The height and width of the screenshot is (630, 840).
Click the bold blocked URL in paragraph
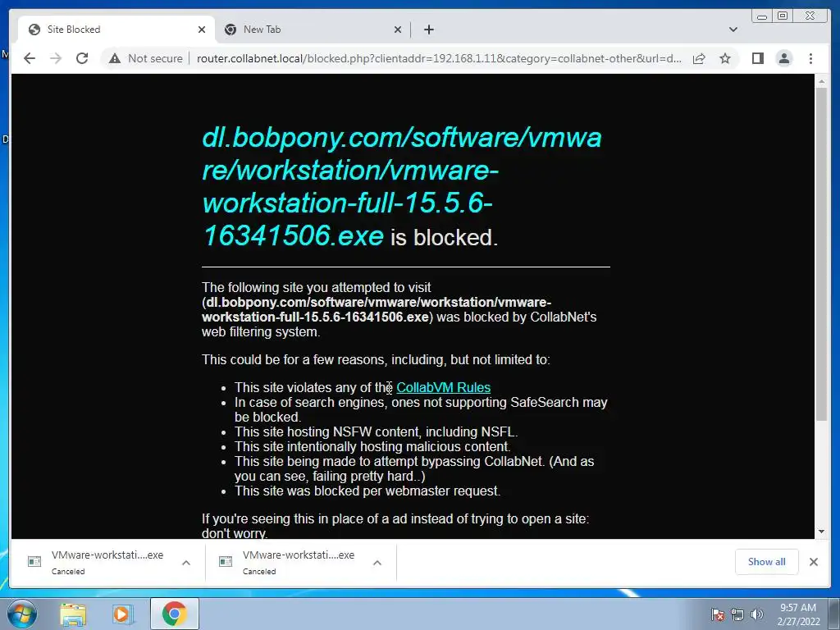point(377,309)
